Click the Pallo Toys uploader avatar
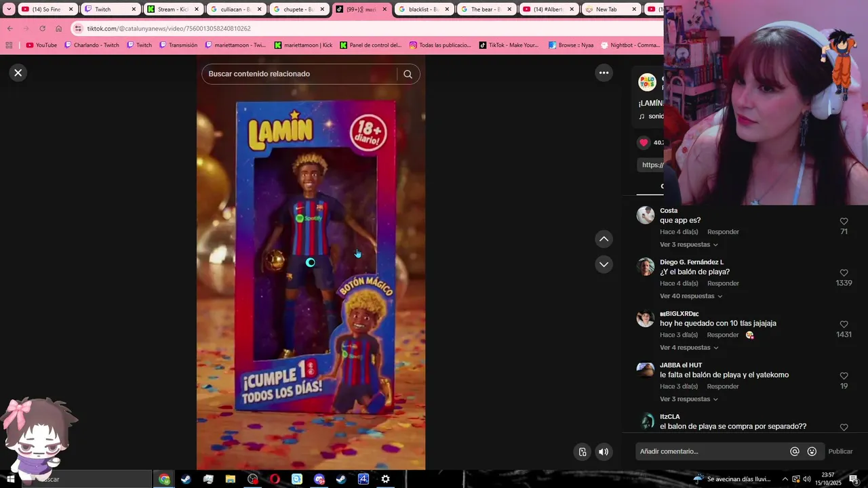The height and width of the screenshot is (488, 868). (x=648, y=83)
